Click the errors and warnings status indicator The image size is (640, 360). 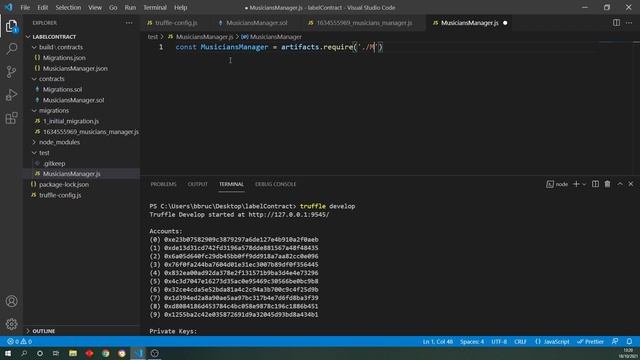(19, 341)
